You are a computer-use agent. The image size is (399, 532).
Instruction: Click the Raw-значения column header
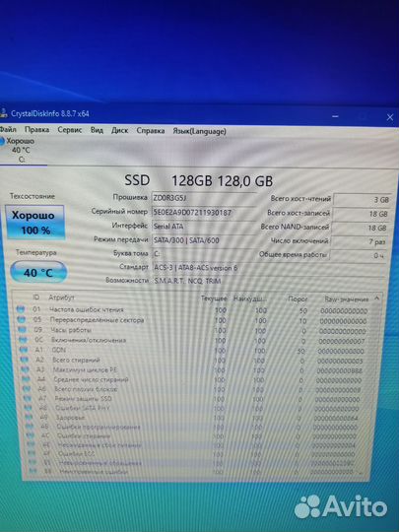pos(347,299)
